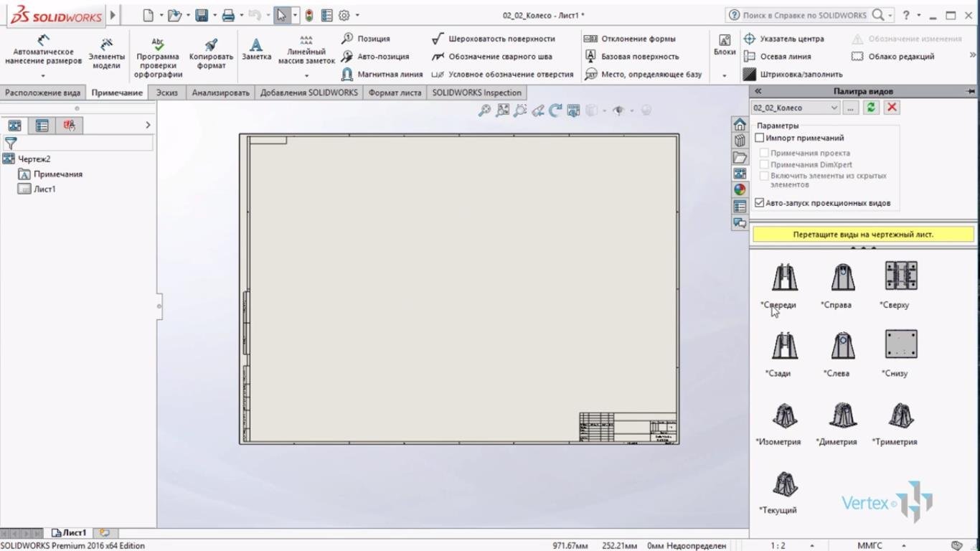Open the 02_02_Колесо model dropdown
Image resolution: width=980 pixels, height=551 pixels.
[796, 108]
